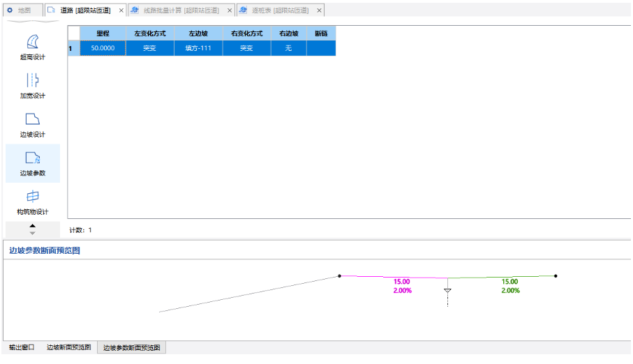The height and width of the screenshot is (364, 633).
Task: Click the 计数: 1 status label
Action: coord(80,230)
